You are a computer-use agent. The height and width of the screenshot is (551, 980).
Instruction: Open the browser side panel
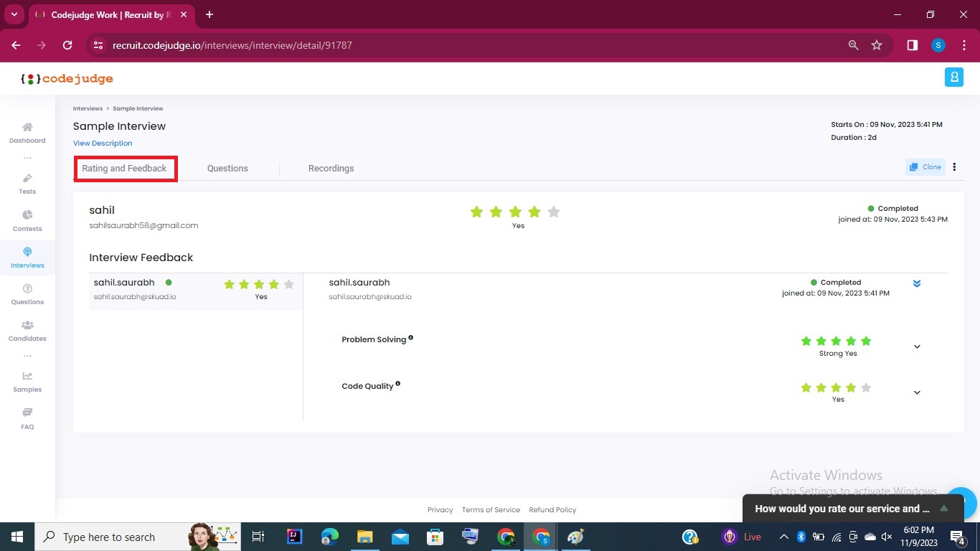pyautogui.click(x=913, y=45)
